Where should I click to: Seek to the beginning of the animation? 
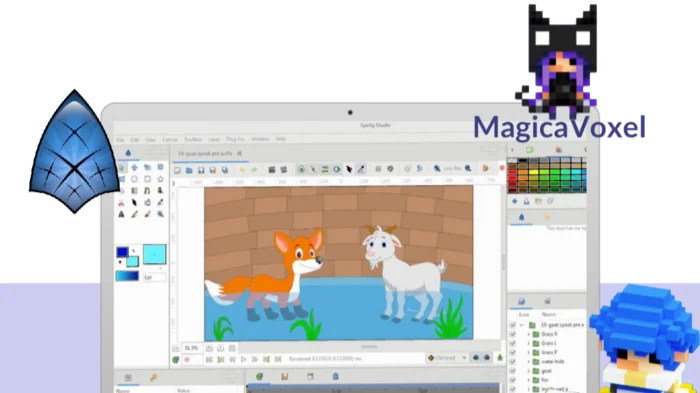(209, 359)
